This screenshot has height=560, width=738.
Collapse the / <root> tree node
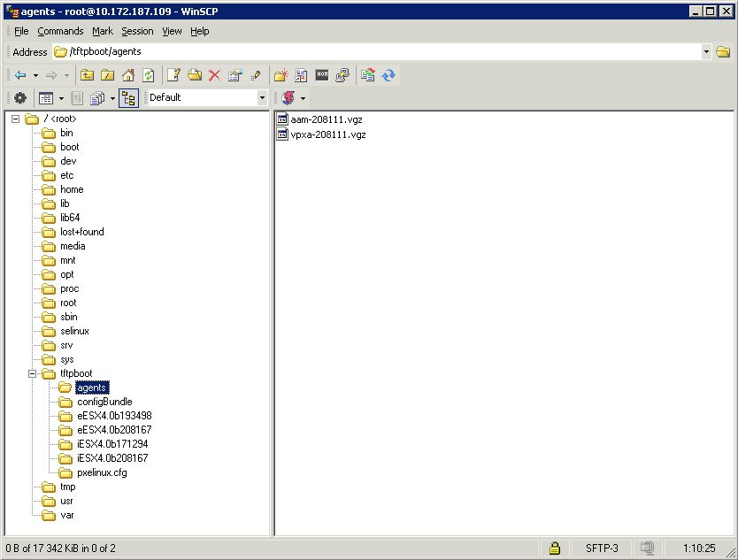click(x=16, y=119)
